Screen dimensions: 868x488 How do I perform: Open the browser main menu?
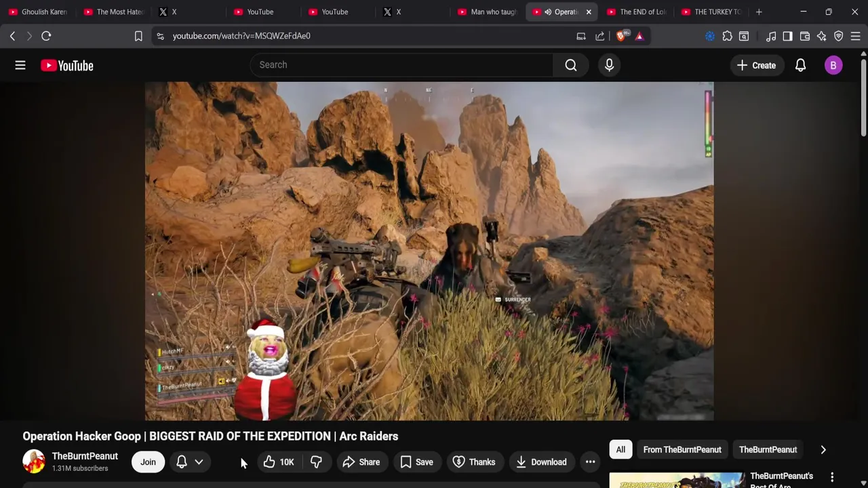tap(856, 36)
